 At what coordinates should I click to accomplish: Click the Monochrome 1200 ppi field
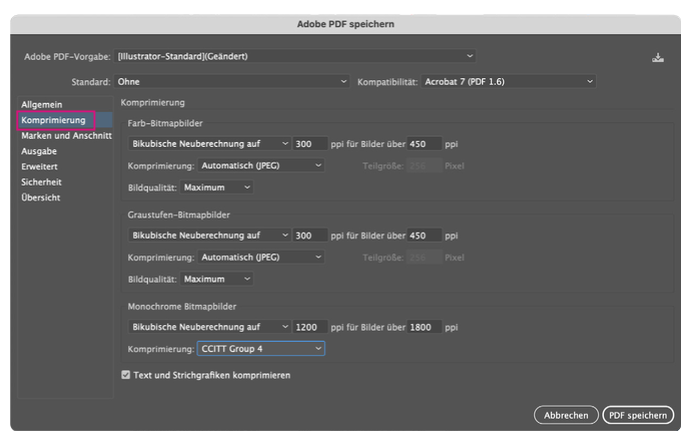(x=310, y=327)
